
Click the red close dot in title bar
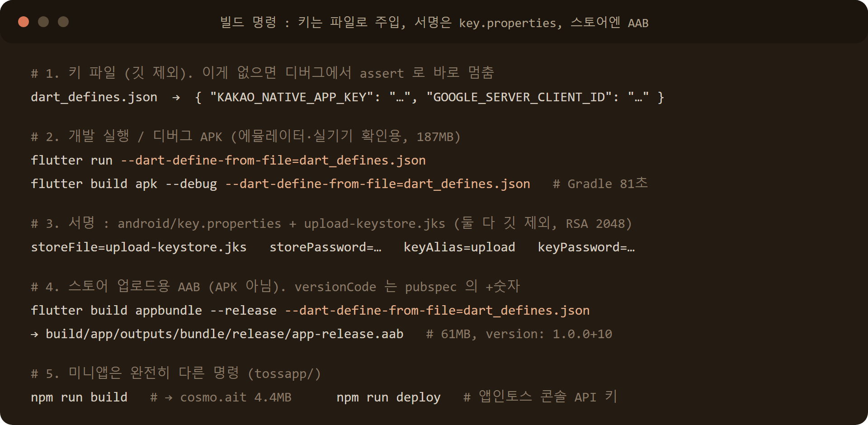24,22
